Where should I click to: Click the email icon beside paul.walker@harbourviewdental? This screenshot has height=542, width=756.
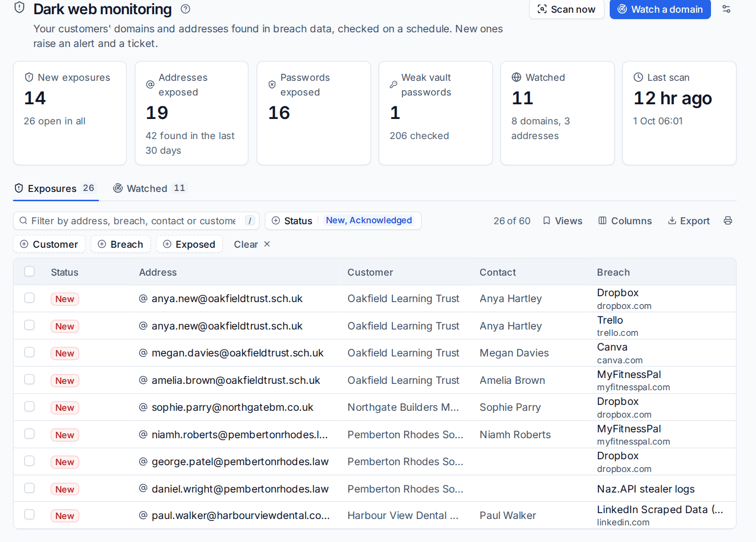(x=143, y=515)
